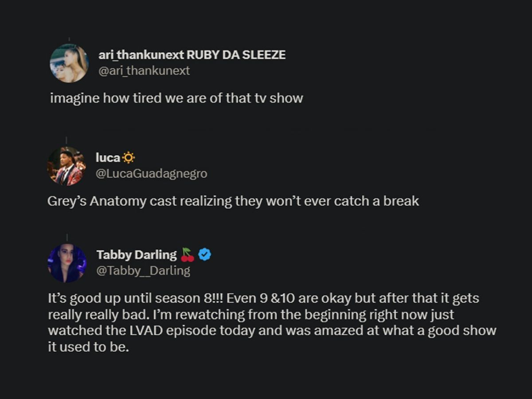Open the tweet "imagine how tired we are"
The image size is (532, 399).
tap(176, 98)
